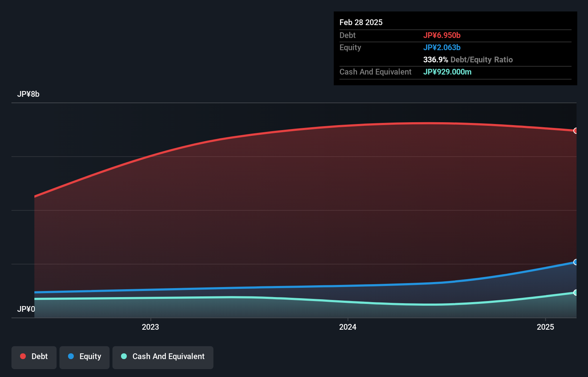Viewport: 588px width, 377px height.
Task: Click the teal JP¥929.000m Cash value in tooltip
Action: [x=447, y=72]
